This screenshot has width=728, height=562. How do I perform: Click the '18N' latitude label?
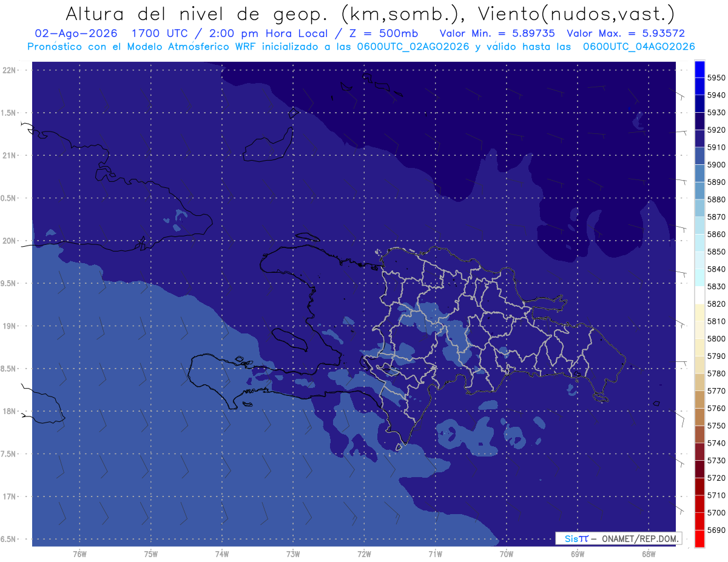[x=10, y=411]
